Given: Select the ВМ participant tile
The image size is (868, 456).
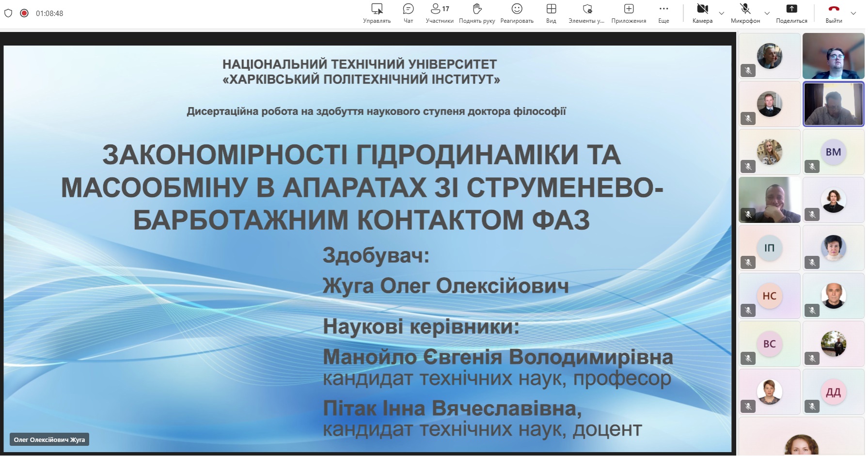Looking at the screenshot, I should 833,152.
